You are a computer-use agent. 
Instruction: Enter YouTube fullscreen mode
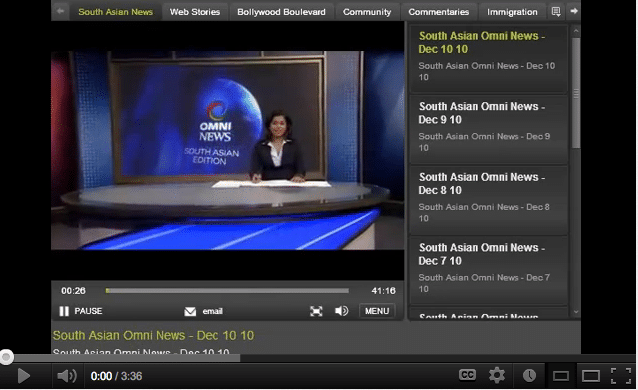tap(621, 376)
